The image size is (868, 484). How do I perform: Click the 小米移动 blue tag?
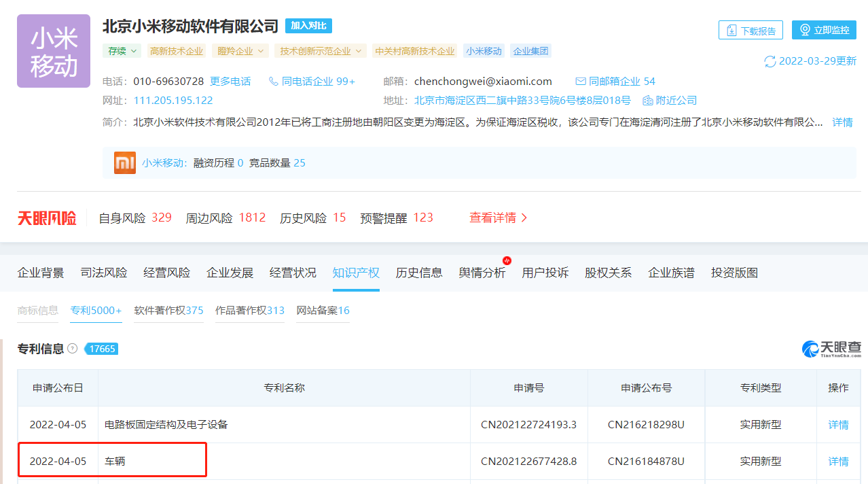[x=484, y=51]
